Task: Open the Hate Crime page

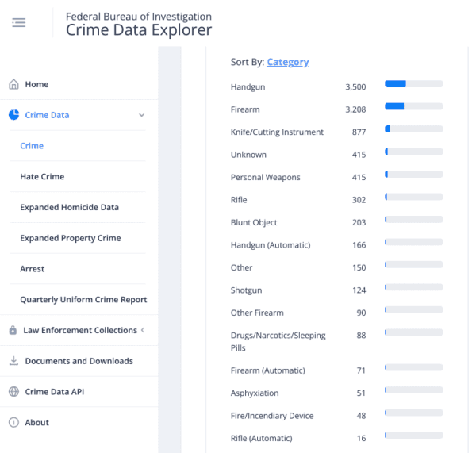Action: [x=42, y=177]
